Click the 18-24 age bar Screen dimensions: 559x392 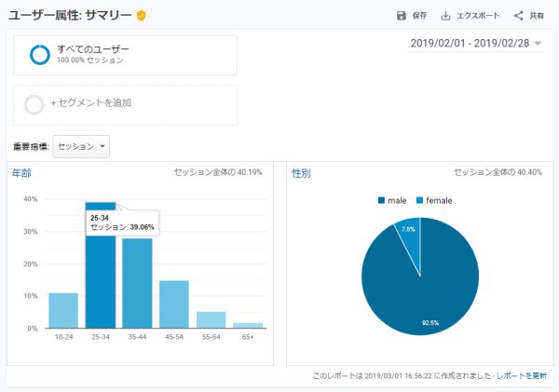(x=63, y=310)
